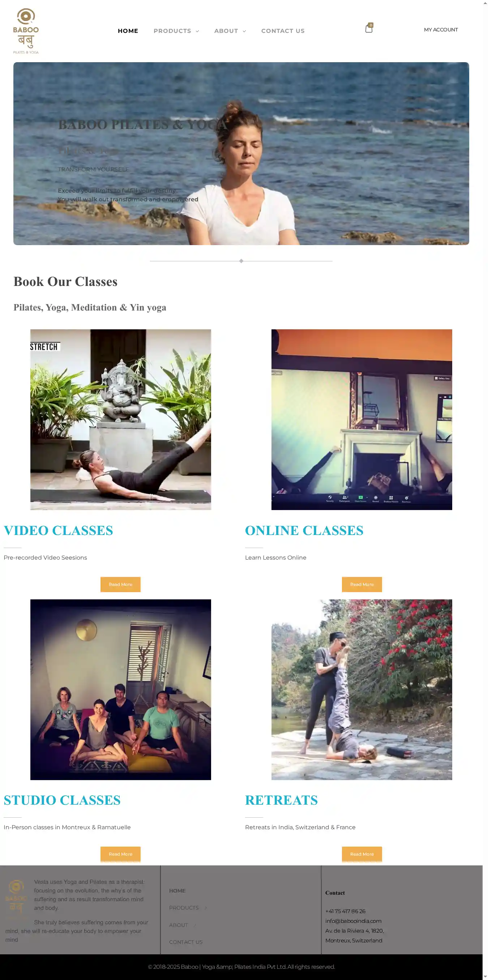Open the Online Classes zoom screenshot image
The width and height of the screenshot is (488, 980).
click(362, 420)
